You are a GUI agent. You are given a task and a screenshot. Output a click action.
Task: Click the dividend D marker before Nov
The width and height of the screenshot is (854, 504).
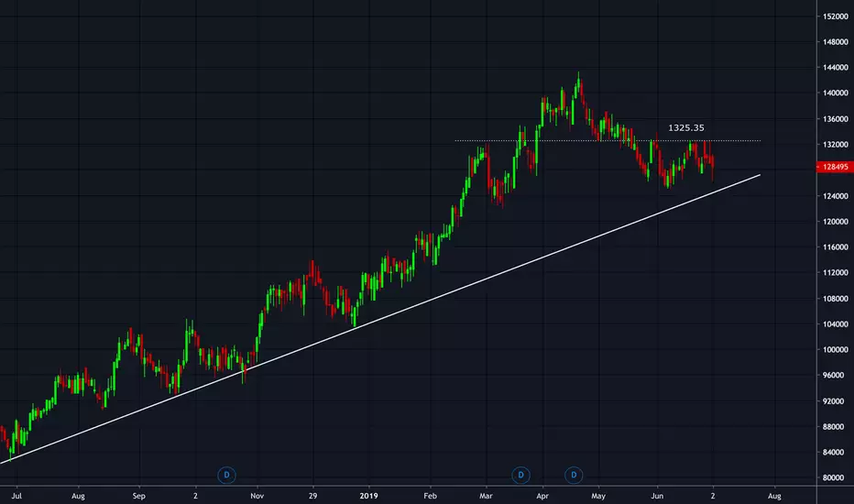click(x=226, y=475)
